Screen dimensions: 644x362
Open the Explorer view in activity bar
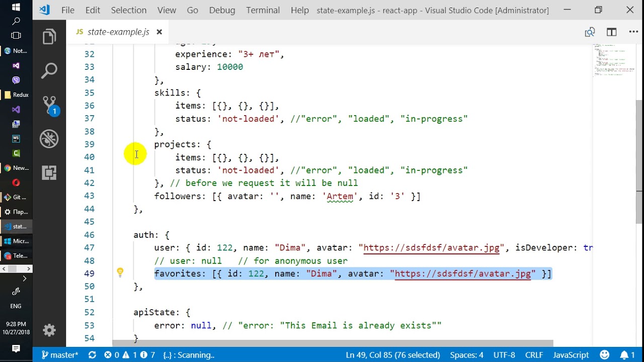[49, 37]
